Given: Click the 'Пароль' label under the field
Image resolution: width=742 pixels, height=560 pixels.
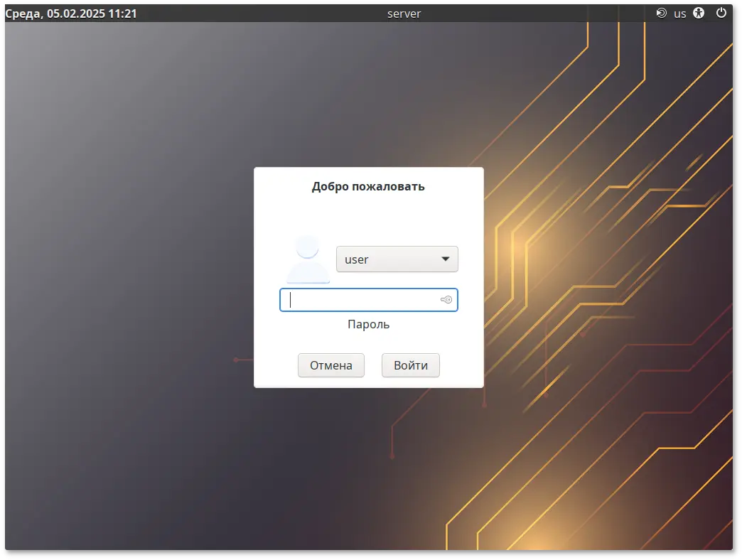Looking at the screenshot, I should (x=368, y=324).
